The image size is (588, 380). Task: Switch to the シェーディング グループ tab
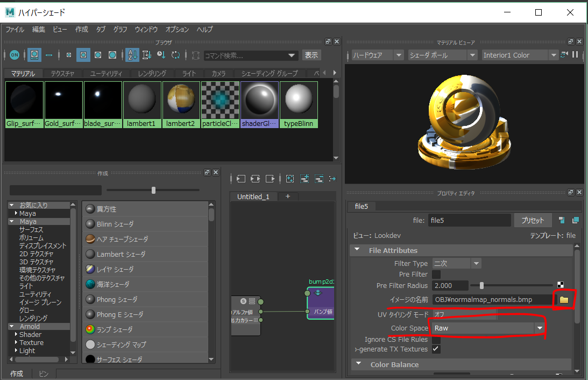[269, 74]
